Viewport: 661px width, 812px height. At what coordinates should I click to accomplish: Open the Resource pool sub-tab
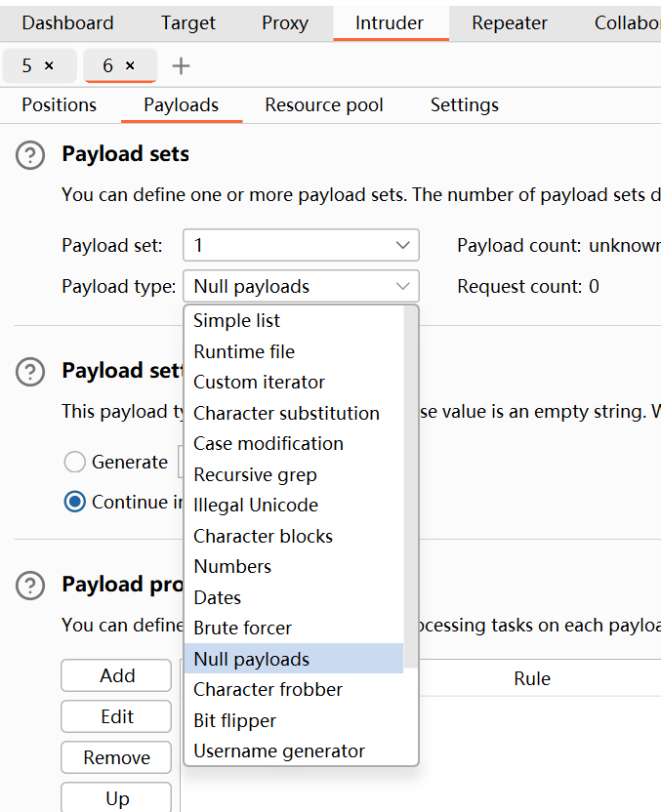(324, 105)
